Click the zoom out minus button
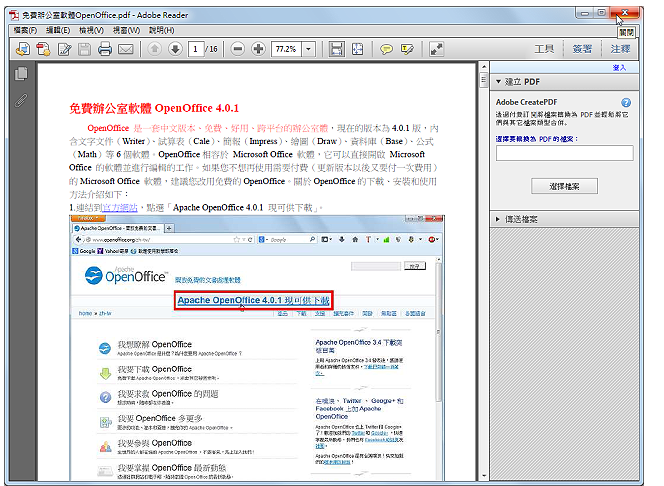The width and height of the screenshot is (664, 486). pos(238,49)
